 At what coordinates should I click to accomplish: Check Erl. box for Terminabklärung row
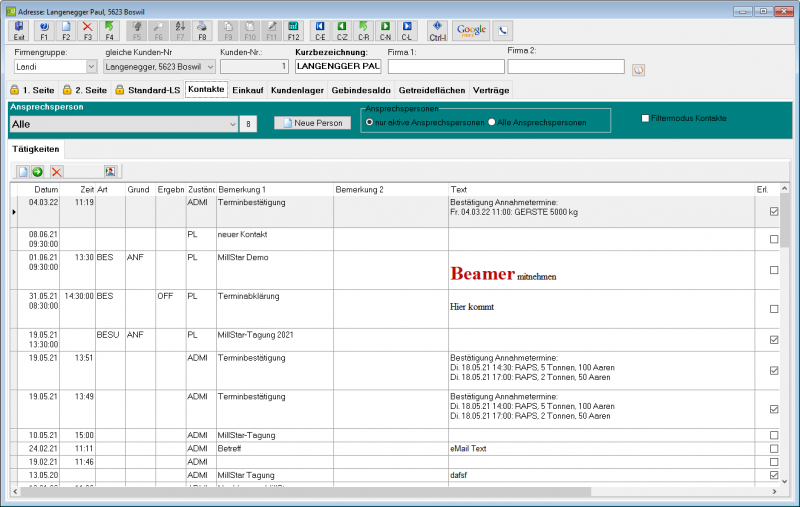774,309
